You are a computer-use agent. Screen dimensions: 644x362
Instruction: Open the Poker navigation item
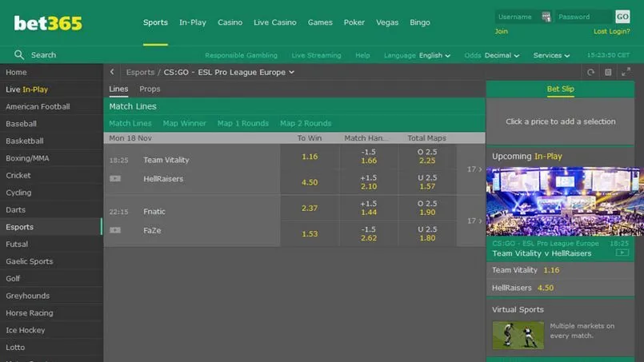[x=354, y=22]
